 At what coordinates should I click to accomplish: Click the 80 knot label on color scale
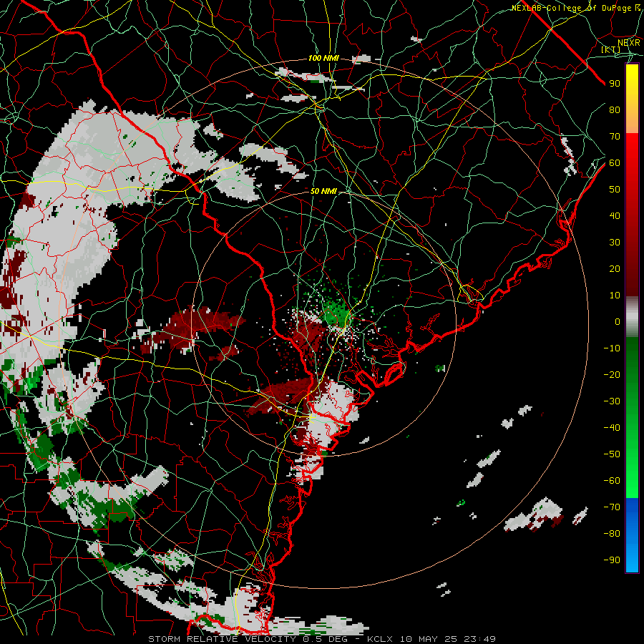[x=615, y=109]
